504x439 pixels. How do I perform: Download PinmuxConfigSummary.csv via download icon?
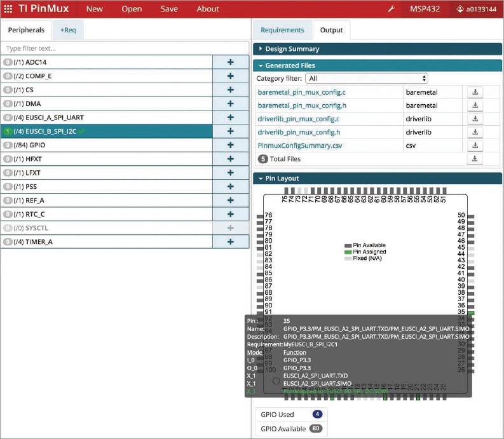tap(475, 145)
